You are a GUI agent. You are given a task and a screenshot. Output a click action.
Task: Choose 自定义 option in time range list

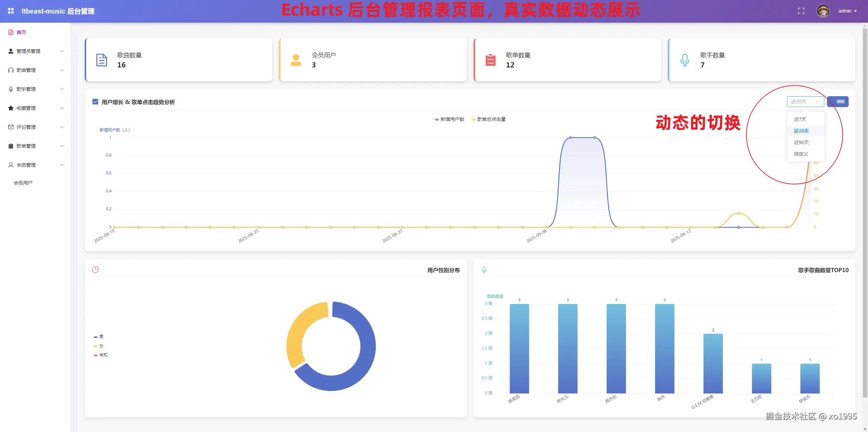click(801, 154)
